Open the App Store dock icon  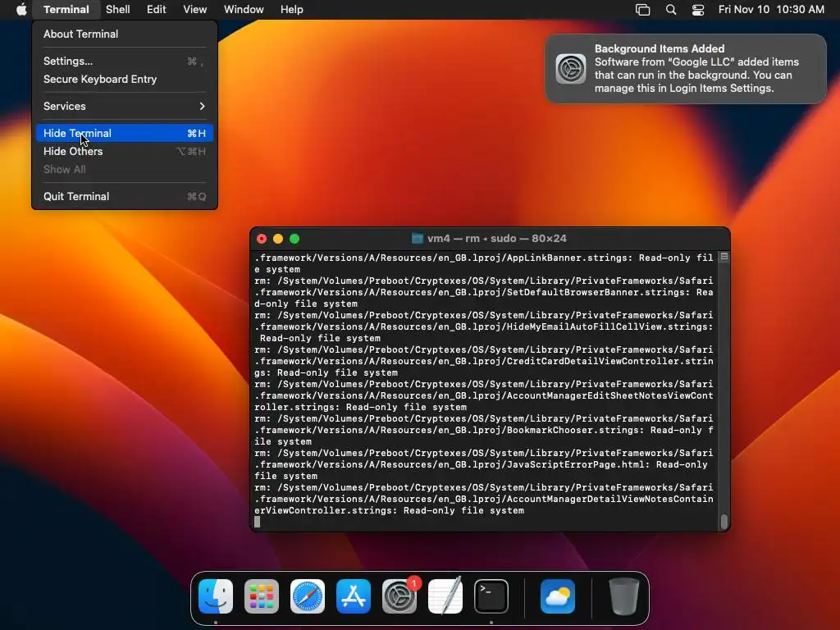coord(354,596)
